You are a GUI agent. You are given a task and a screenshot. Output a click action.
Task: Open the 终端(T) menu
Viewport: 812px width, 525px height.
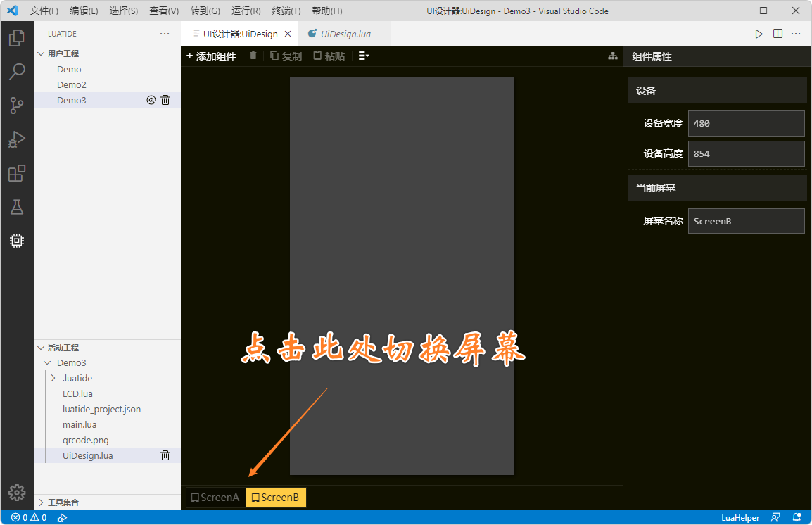286,11
